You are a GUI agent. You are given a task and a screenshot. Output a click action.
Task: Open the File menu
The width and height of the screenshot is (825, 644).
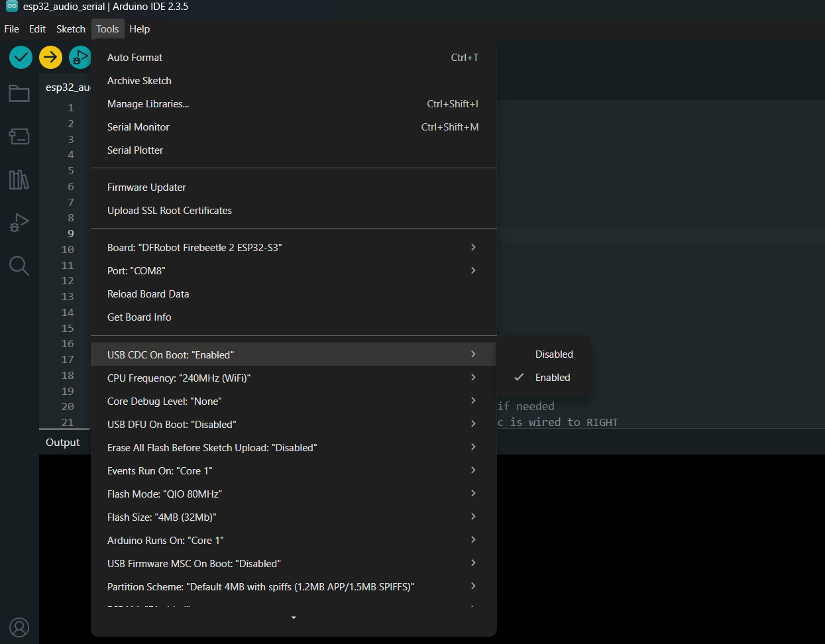coord(11,29)
